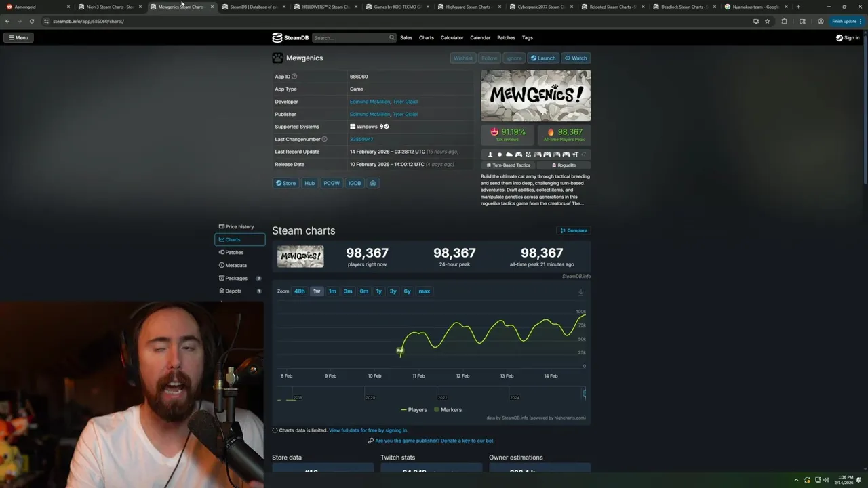Open the Calendar nav item
Image resolution: width=868 pixels, height=488 pixels.
coord(480,37)
